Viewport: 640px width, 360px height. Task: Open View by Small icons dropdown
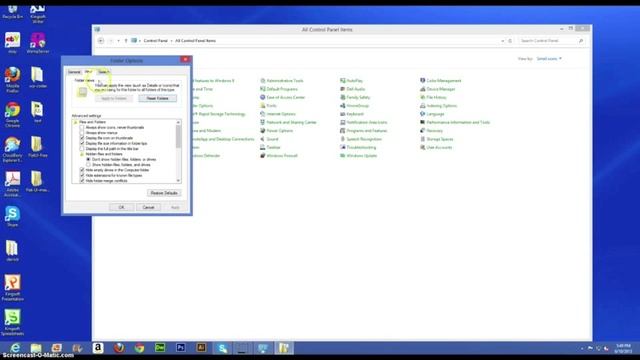coord(549,59)
